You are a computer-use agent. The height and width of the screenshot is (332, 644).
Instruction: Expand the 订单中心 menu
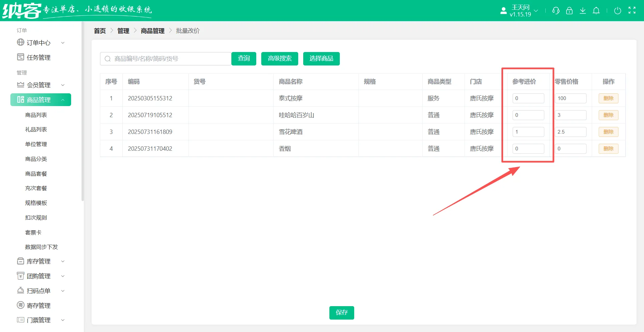coord(40,43)
